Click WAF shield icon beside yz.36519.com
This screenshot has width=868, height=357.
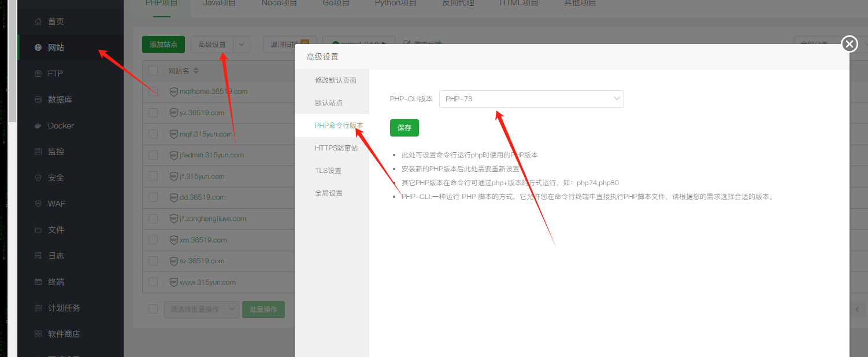174,113
